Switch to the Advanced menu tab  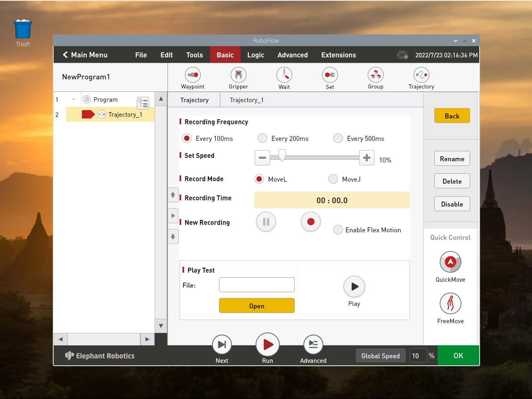pos(293,55)
